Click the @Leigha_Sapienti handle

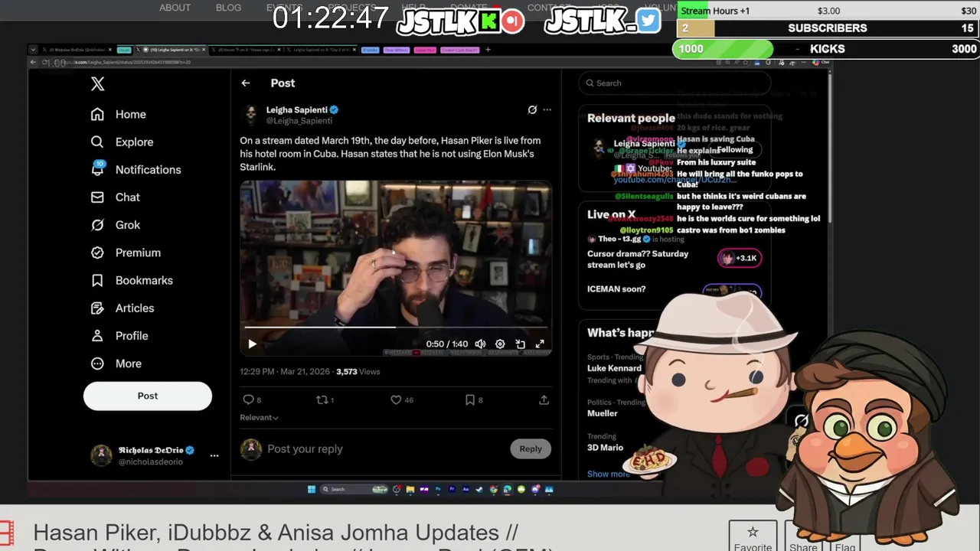click(299, 121)
